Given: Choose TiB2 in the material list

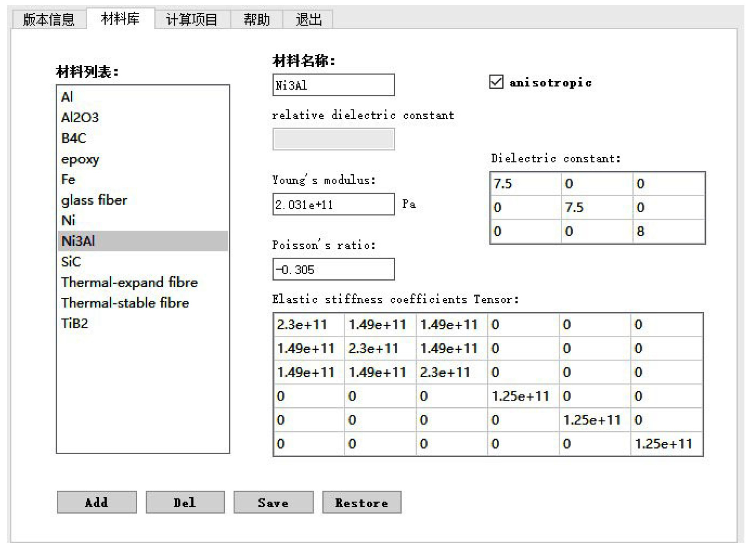Looking at the screenshot, I should point(75,323).
